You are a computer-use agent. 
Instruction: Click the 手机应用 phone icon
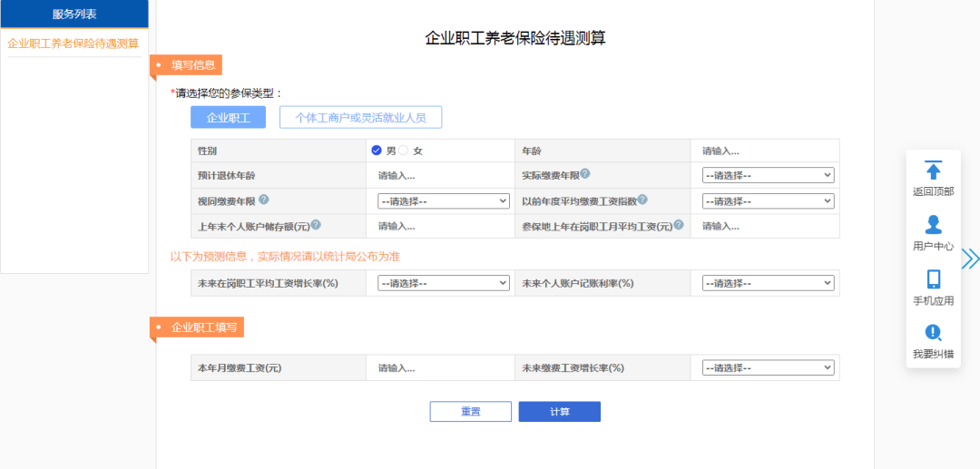pos(933,279)
